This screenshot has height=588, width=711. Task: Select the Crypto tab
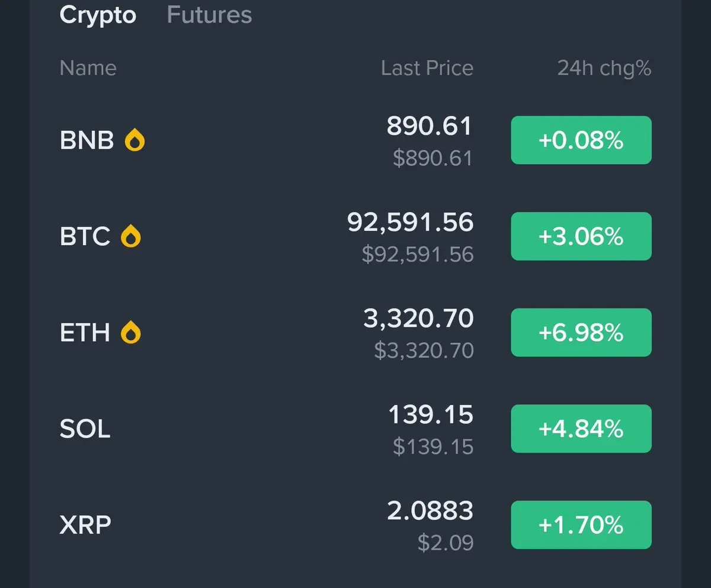98,15
